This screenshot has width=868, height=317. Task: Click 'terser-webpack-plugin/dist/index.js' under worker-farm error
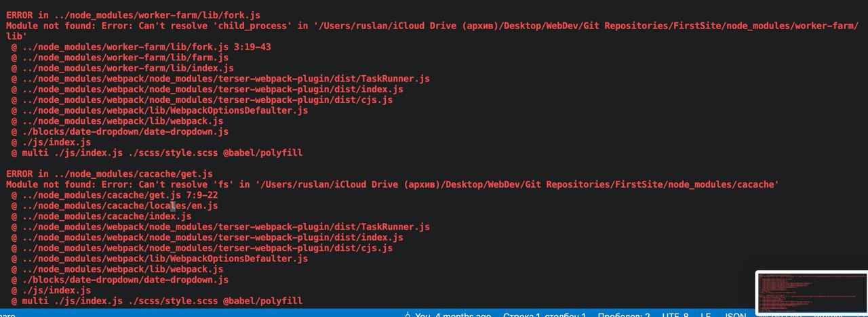pyautogui.click(x=207, y=89)
